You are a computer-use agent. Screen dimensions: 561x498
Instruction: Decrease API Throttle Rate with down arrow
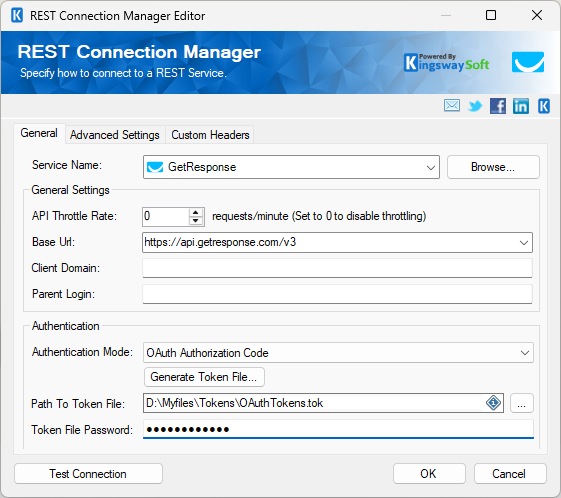point(195,220)
